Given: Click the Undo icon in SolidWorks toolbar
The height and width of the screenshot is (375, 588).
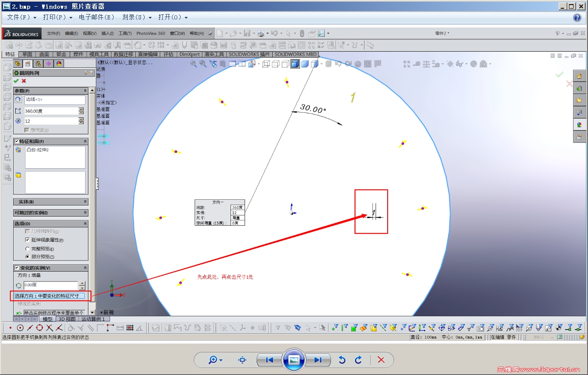Looking at the screenshot, I should (274, 33).
